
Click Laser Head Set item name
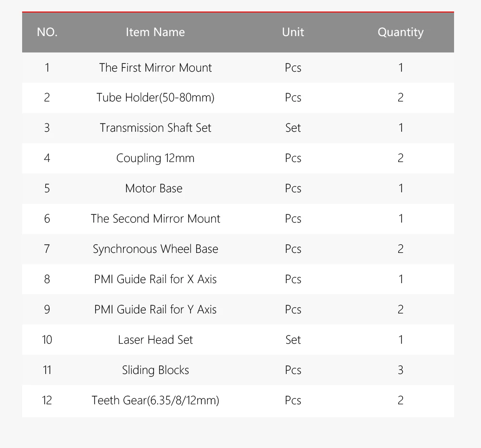coord(155,340)
